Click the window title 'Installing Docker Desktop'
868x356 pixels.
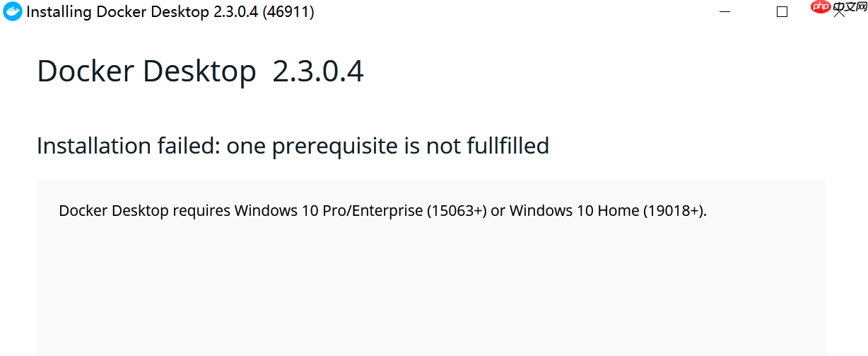tap(118, 12)
